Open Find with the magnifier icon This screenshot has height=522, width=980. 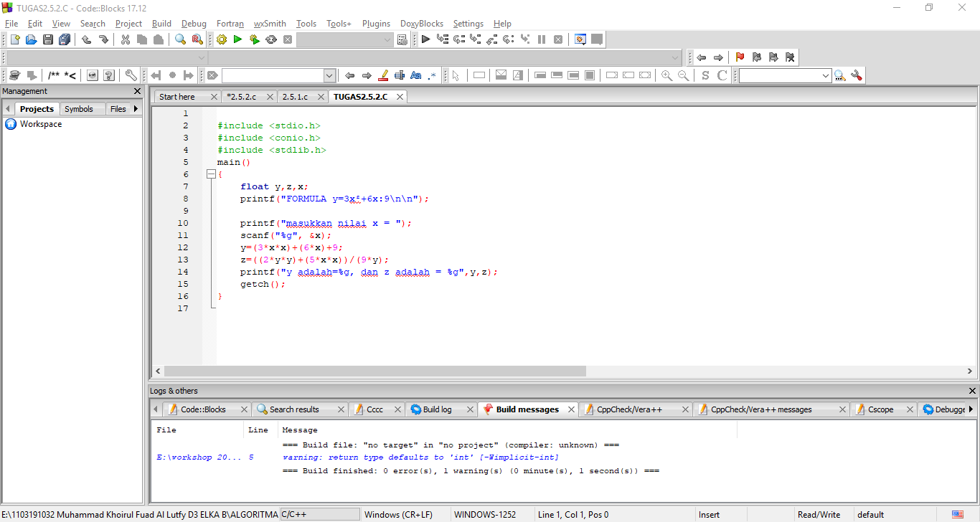[x=181, y=39]
